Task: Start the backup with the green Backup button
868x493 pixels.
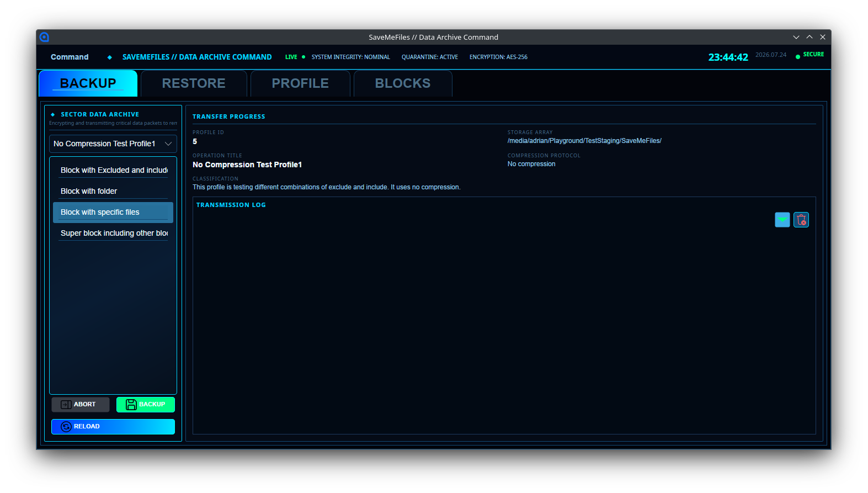Action: click(146, 405)
